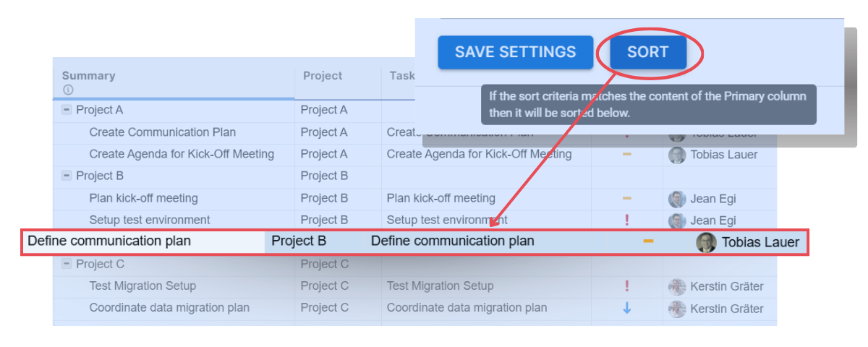Click Kerstin Gräter avatar in Test Migration row
This screenshot has height=347, width=868.
pos(677,286)
